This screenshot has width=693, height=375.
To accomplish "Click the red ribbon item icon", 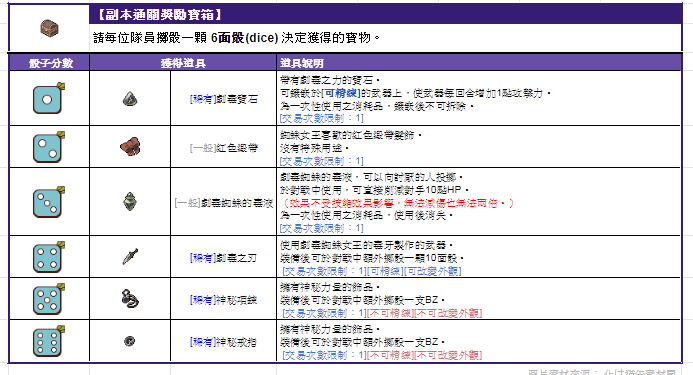I will point(130,147).
